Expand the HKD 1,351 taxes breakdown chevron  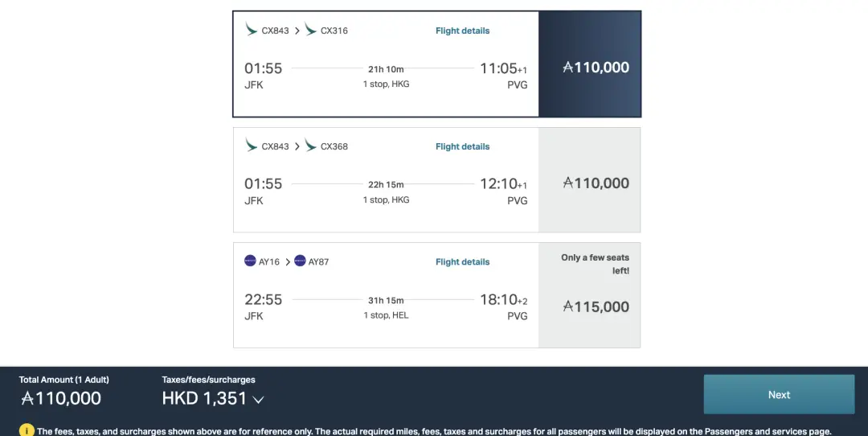(258, 399)
